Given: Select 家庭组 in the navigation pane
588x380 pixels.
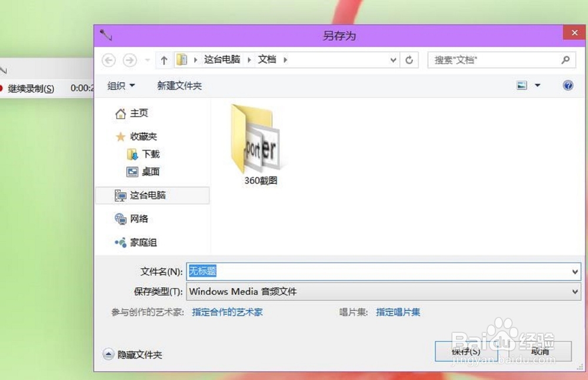Looking at the screenshot, I should point(136,243).
